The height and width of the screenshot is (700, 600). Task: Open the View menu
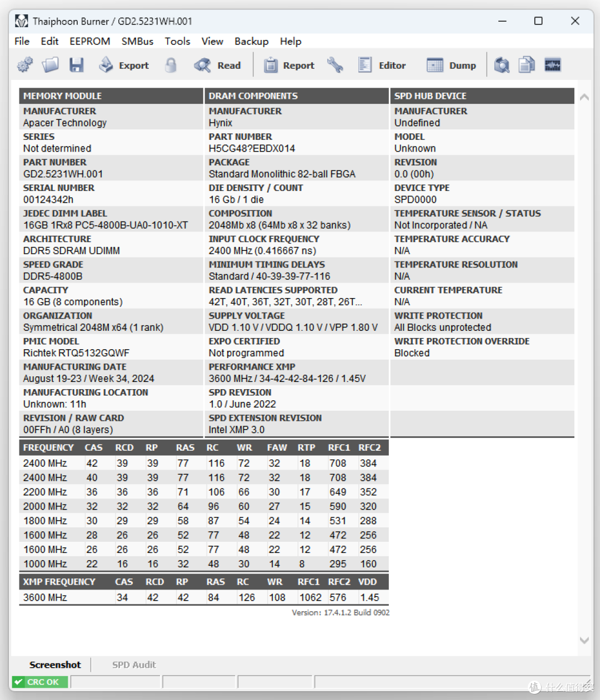pos(212,41)
